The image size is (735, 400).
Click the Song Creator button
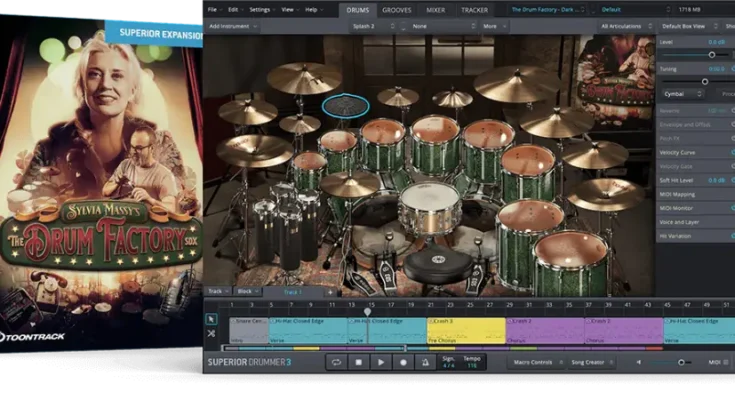[x=588, y=362]
